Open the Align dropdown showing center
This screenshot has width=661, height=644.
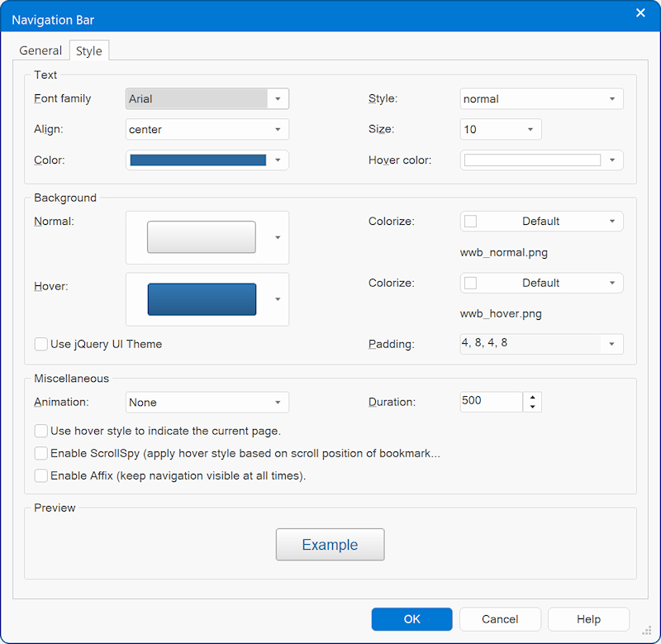click(x=207, y=130)
